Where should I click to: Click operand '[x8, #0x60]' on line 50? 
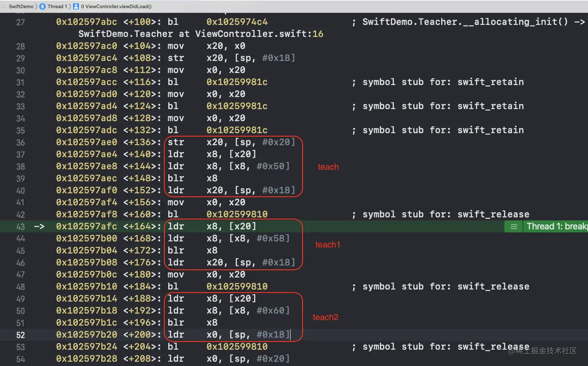(x=259, y=311)
